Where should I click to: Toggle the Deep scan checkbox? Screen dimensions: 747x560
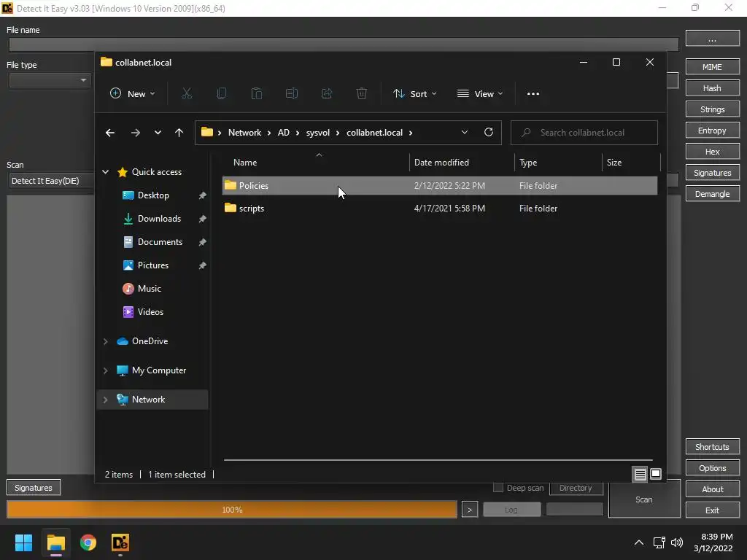coord(498,488)
